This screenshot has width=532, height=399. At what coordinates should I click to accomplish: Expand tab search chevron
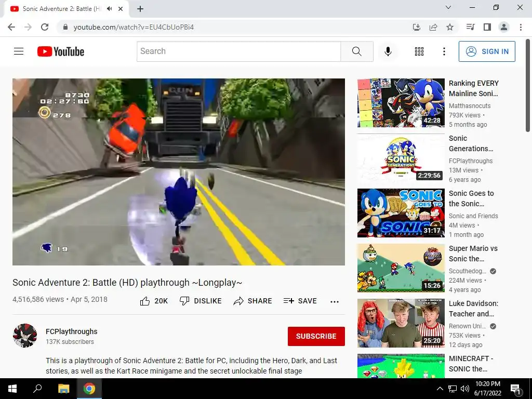point(448,7)
